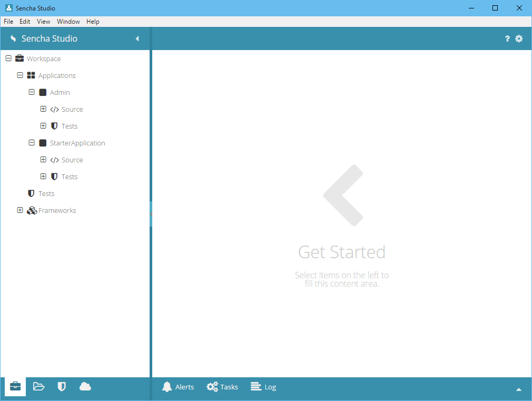
Task: Open the workspace briefcase tab at bottom
Action: tap(15, 386)
